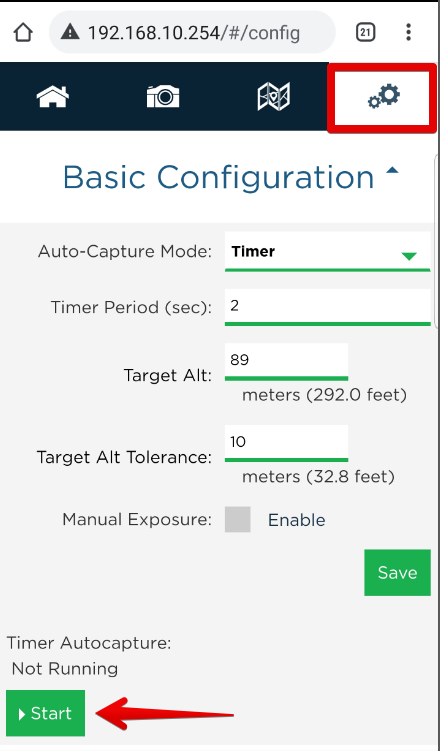The image size is (442, 751).
Task: Tap the not-secure warning triangle icon
Action: click(70, 33)
